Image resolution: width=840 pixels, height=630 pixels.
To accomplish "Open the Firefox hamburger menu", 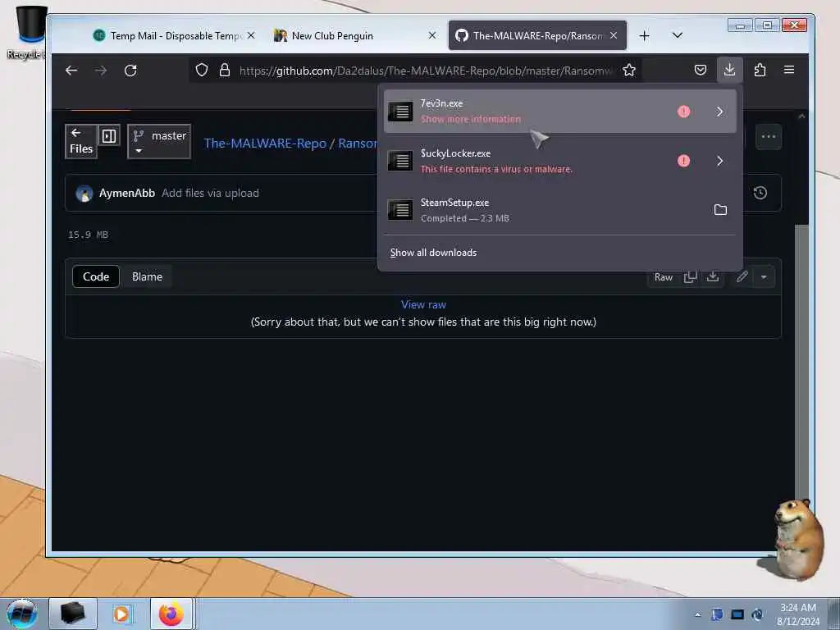I will pyautogui.click(x=789, y=70).
